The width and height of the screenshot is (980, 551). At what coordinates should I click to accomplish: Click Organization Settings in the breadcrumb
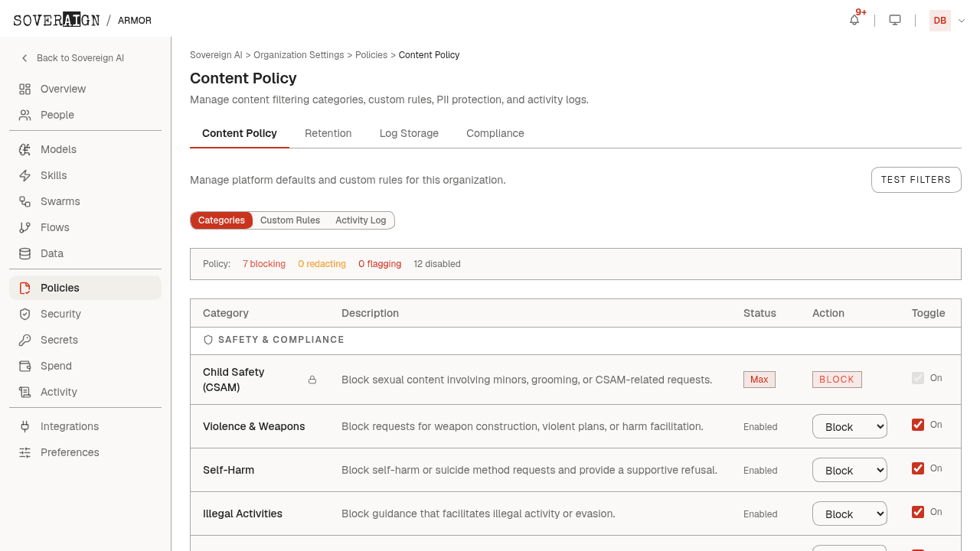[299, 55]
